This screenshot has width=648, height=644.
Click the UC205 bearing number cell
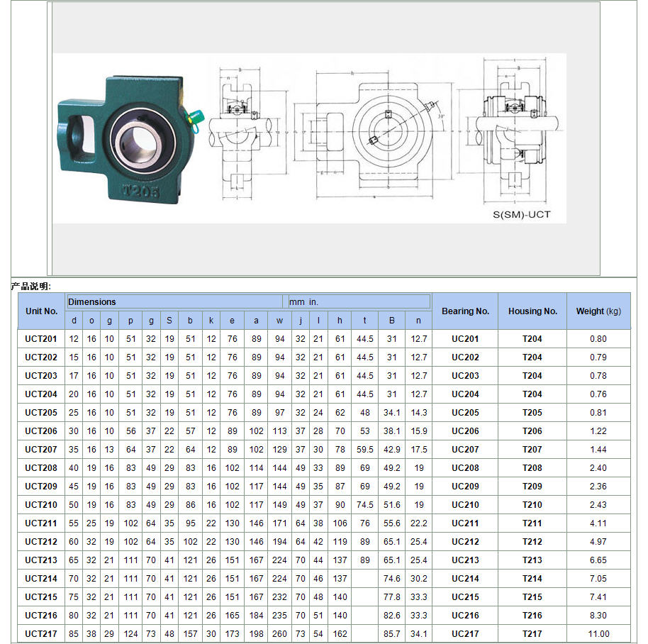click(465, 413)
